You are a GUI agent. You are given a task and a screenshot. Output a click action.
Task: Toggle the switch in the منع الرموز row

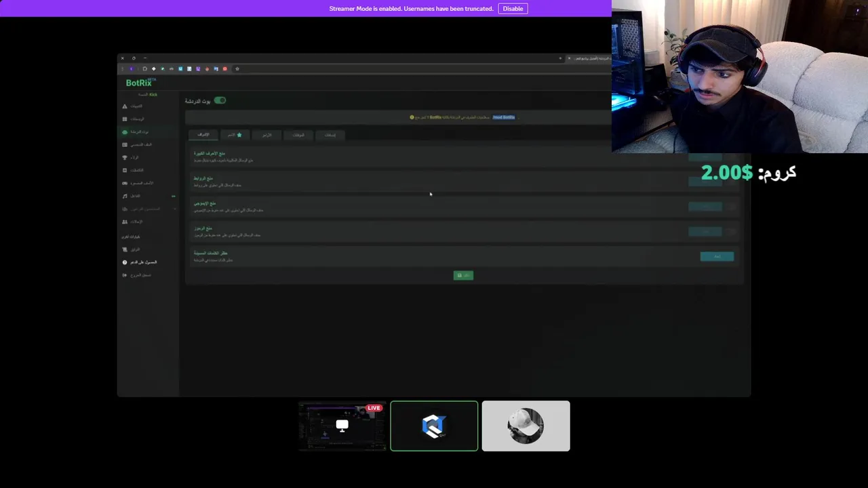(731, 231)
